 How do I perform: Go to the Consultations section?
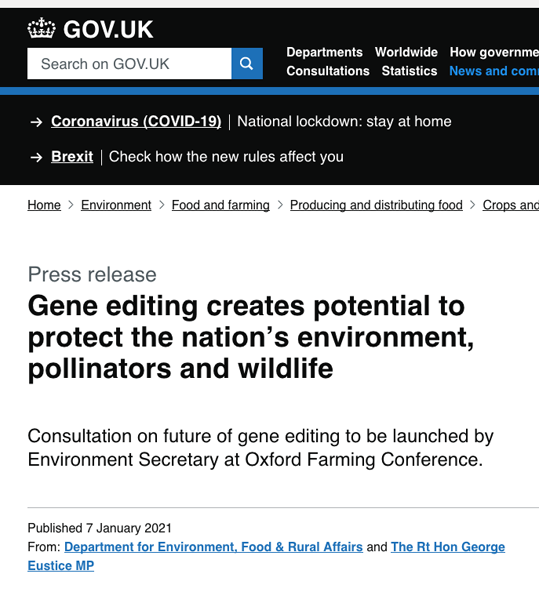[x=328, y=71]
